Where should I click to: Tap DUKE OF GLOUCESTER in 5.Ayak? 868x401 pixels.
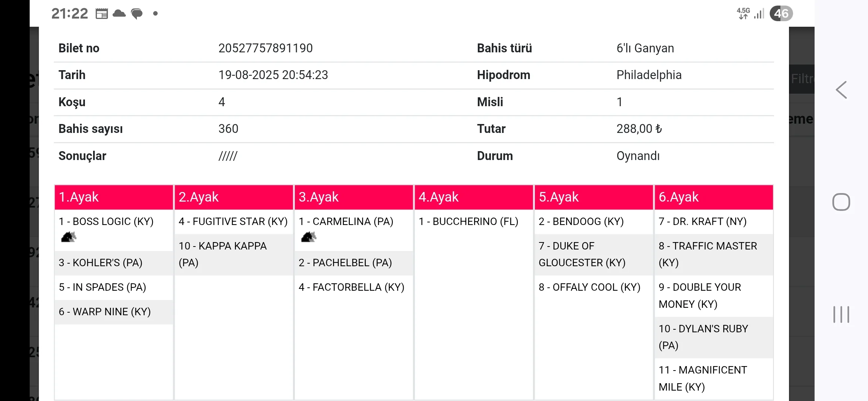582,254
